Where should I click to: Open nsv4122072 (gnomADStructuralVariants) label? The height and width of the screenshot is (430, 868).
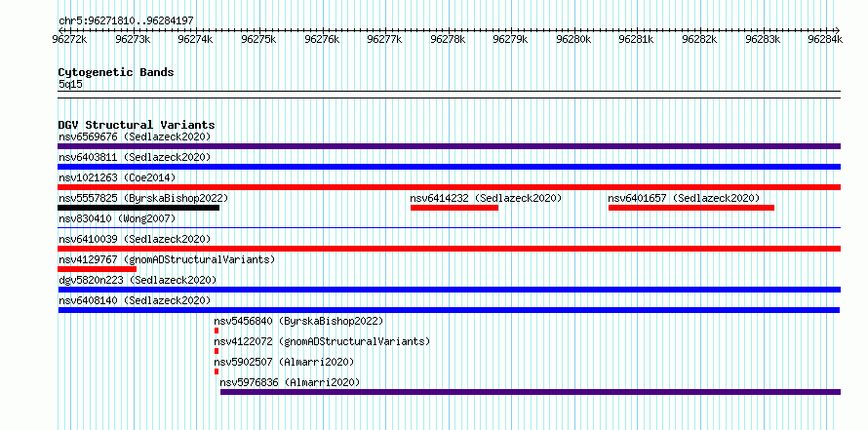point(322,341)
